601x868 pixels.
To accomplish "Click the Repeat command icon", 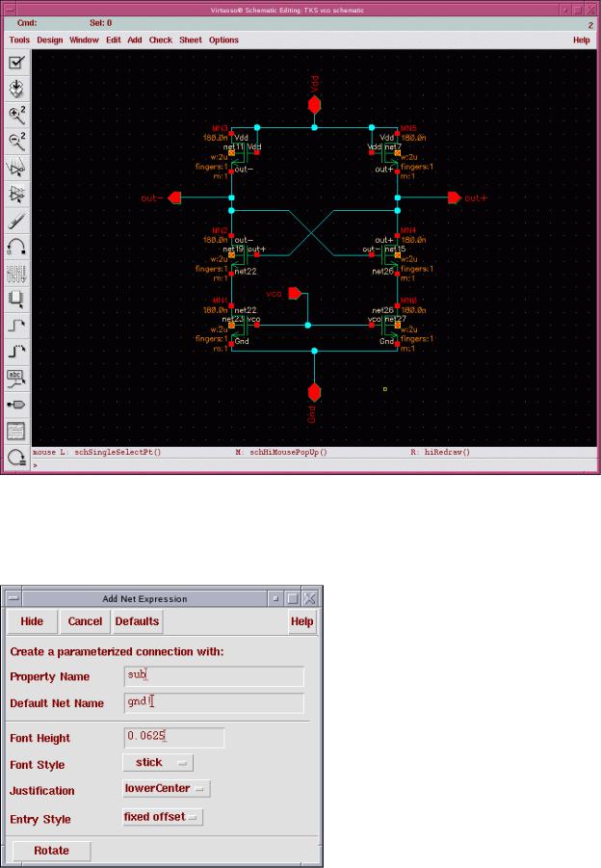I will pos(16,458).
